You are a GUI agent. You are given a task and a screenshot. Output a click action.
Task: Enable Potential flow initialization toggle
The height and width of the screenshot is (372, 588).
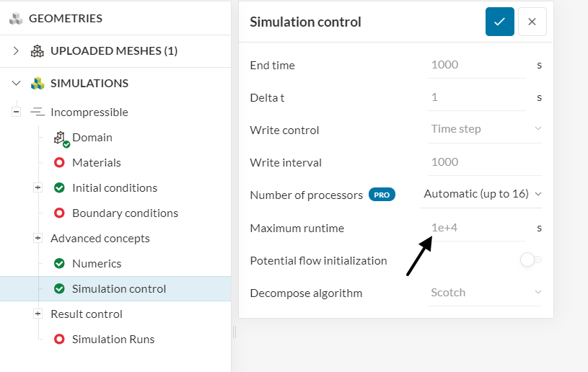pos(530,260)
